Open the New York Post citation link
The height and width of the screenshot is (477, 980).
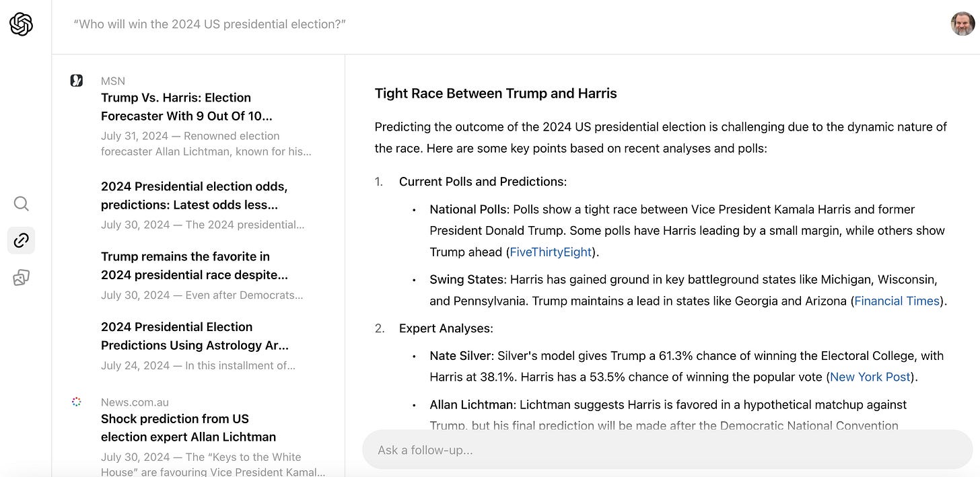pyautogui.click(x=870, y=377)
